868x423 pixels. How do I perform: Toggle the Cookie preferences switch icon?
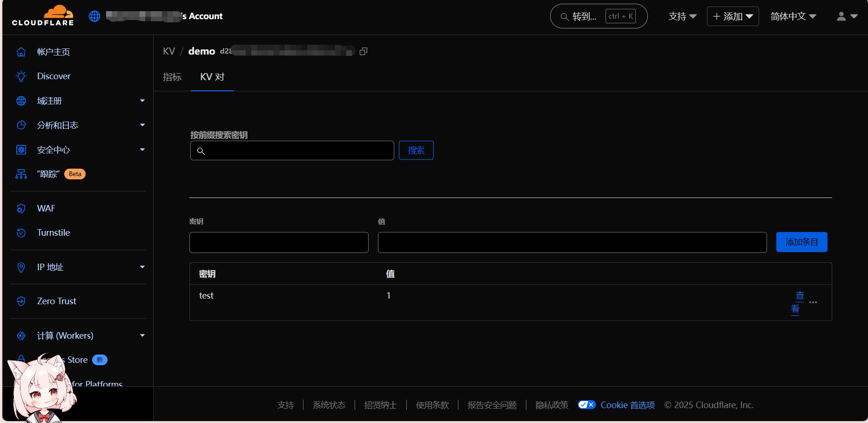coord(586,405)
